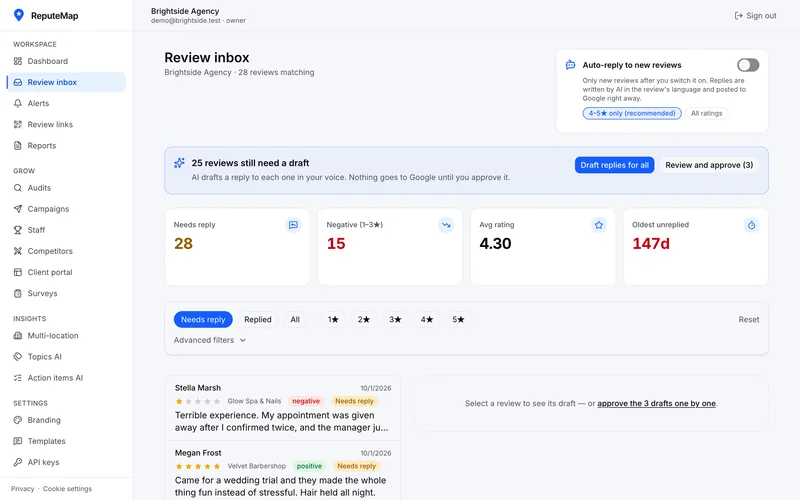This screenshot has width=800, height=500.
Task: Filter by 4★ rating chip
Action: [427, 319]
